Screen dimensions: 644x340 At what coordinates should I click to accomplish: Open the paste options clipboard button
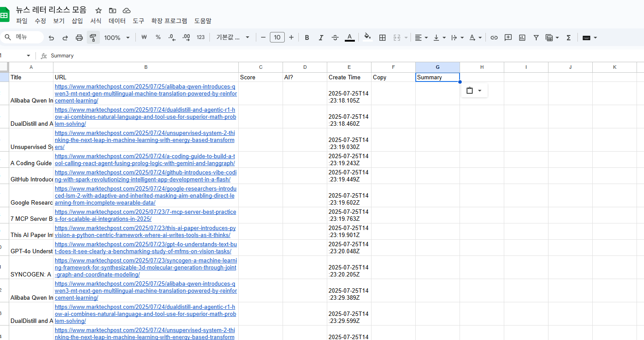coord(474,90)
